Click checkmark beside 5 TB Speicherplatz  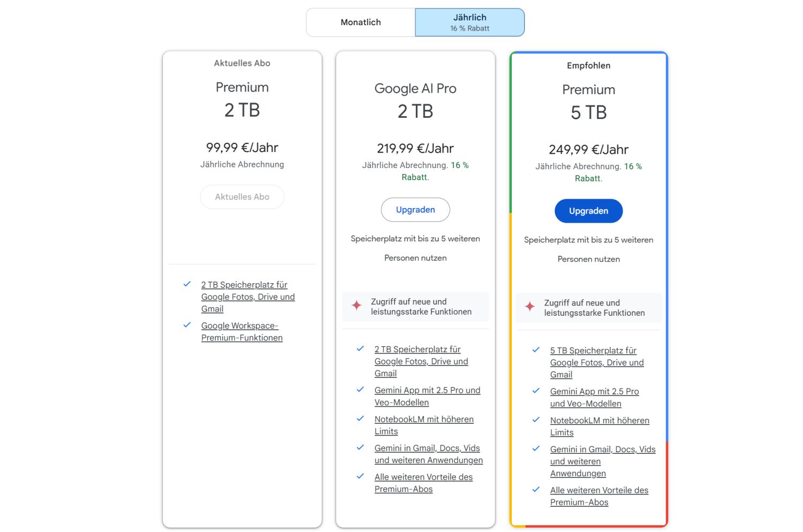tap(536, 350)
